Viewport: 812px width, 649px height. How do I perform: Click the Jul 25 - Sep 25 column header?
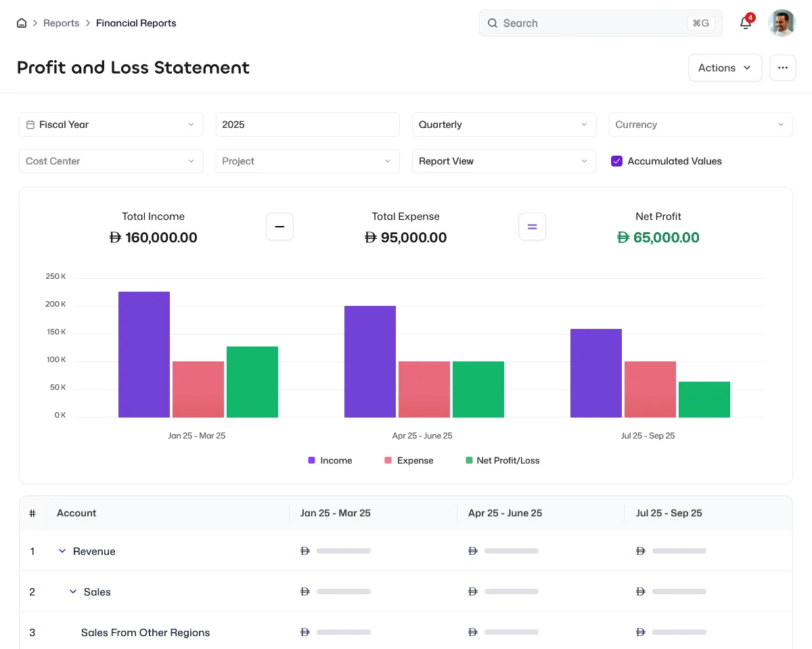(669, 513)
